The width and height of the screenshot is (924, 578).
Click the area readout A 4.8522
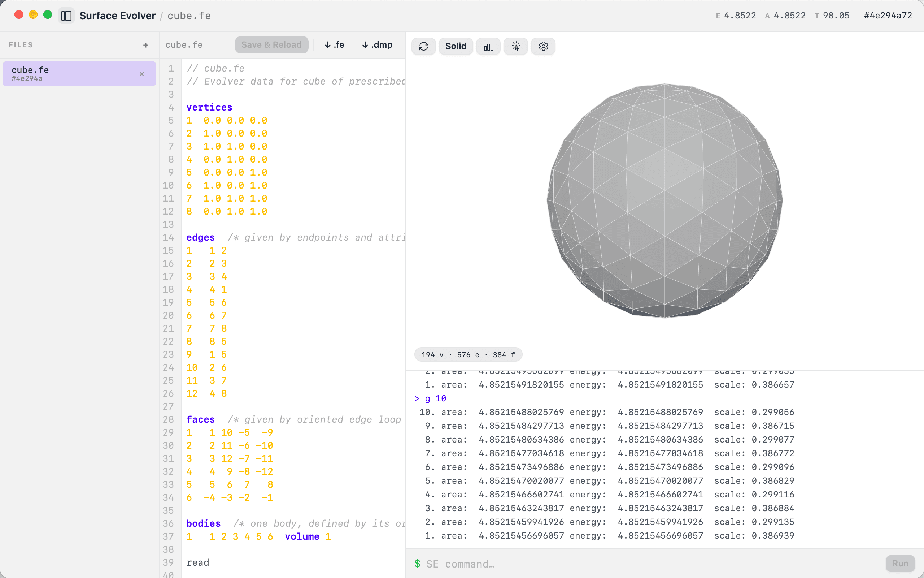(x=785, y=16)
